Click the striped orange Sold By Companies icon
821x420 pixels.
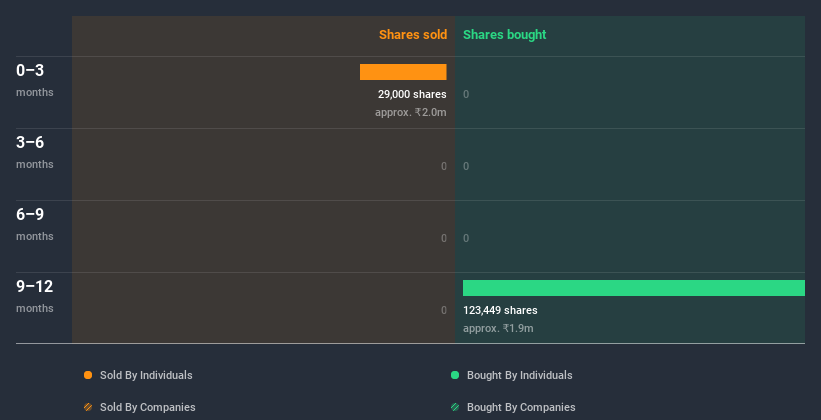[88, 407]
